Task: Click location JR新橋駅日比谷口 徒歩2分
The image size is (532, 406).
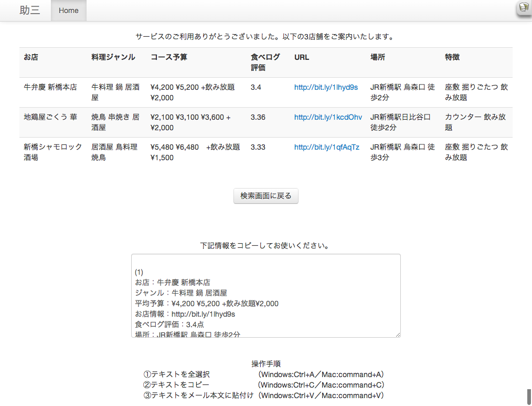Action: click(400, 122)
